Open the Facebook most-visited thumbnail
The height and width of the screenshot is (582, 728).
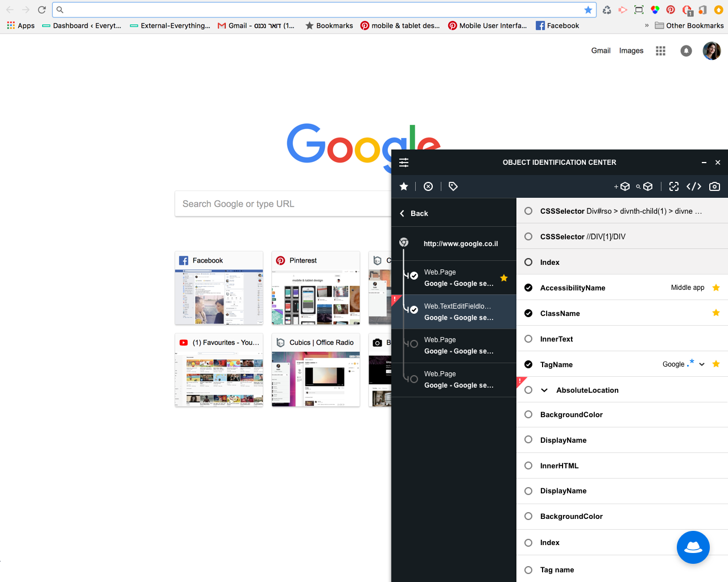[x=219, y=288]
